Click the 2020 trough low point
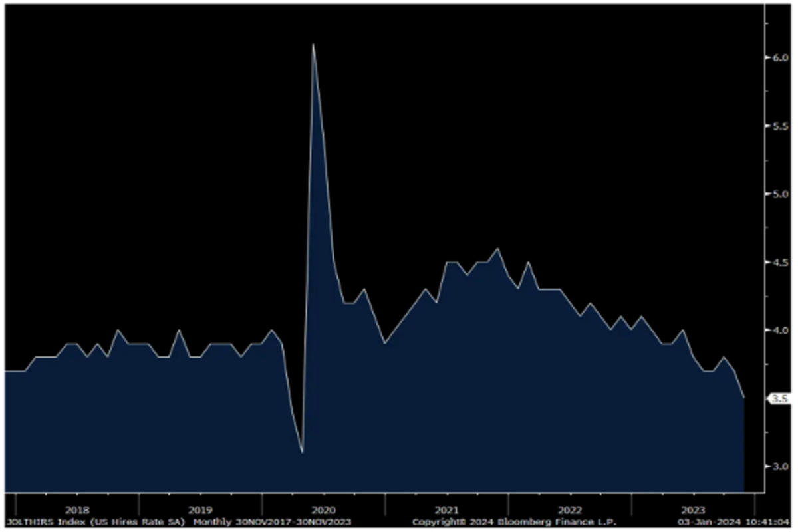798x532 pixels. point(302,452)
